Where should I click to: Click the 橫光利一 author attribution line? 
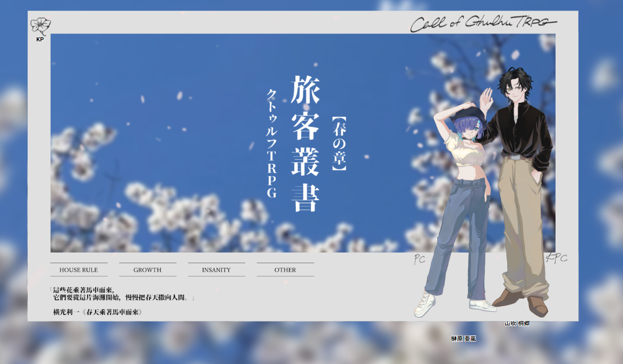[98, 312]
